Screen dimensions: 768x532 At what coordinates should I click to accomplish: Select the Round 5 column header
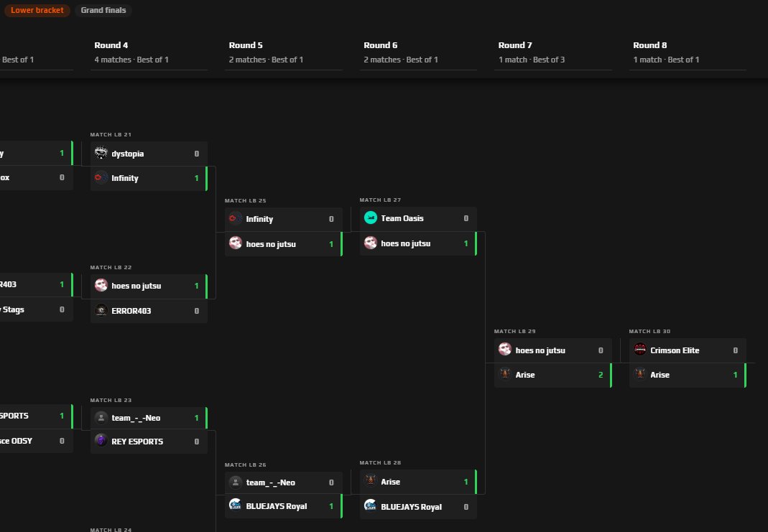click(246, 45)
